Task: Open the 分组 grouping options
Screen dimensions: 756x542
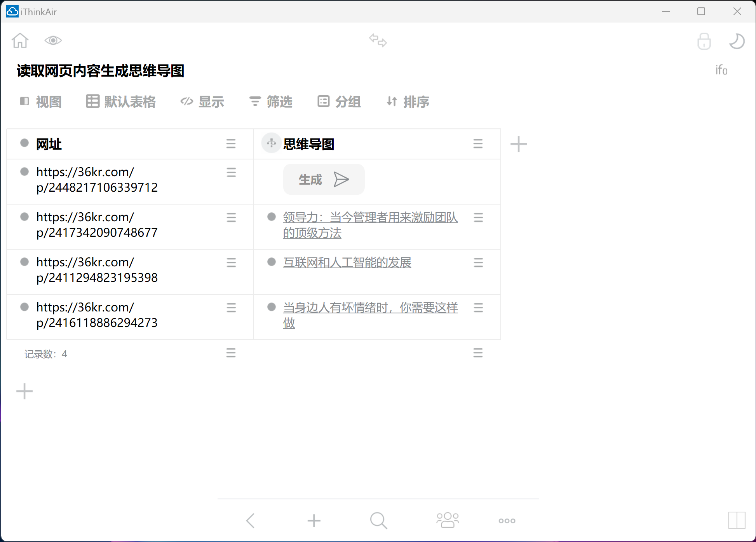Action: click(339, 102)
